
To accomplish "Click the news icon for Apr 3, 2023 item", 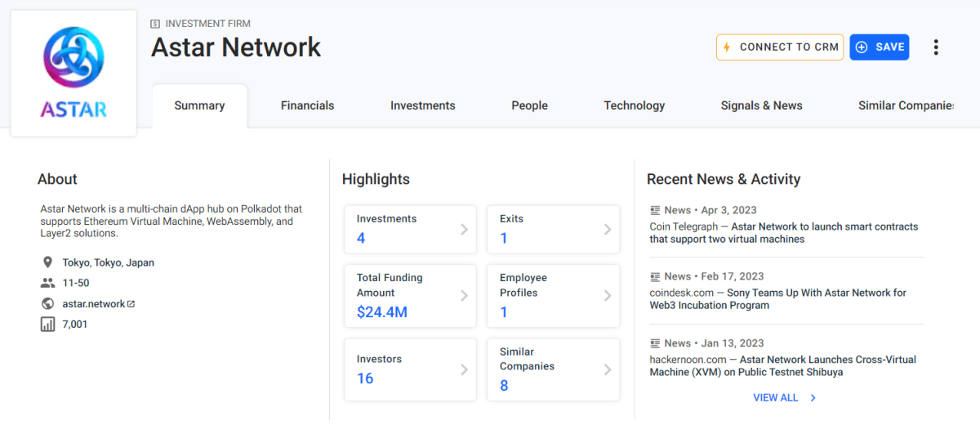I will click(655, 210).
